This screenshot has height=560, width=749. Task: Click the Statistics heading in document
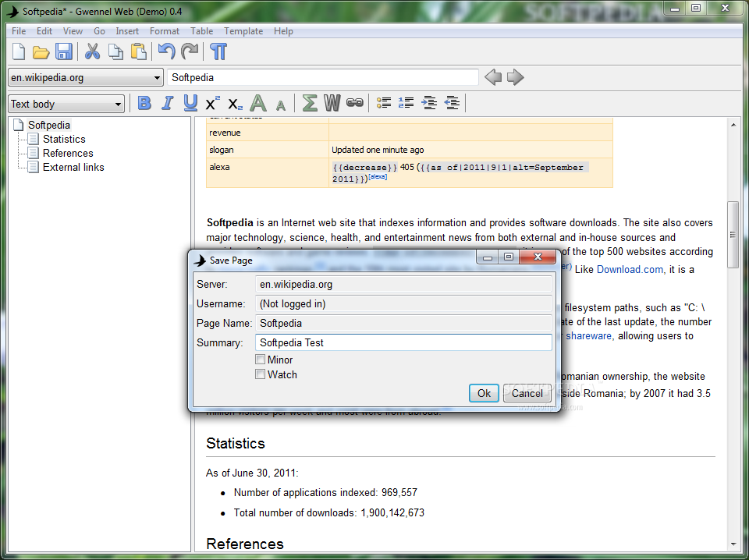[236, 443]
